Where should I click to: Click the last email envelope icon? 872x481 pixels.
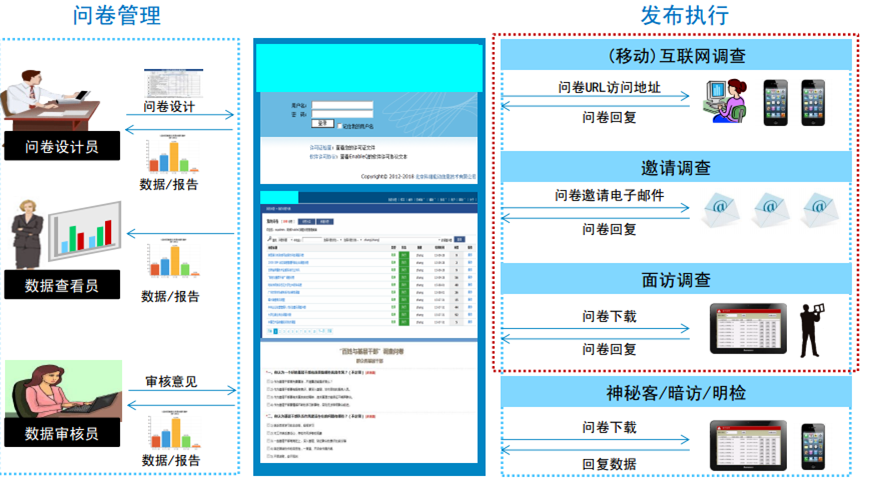coord(820,210)
